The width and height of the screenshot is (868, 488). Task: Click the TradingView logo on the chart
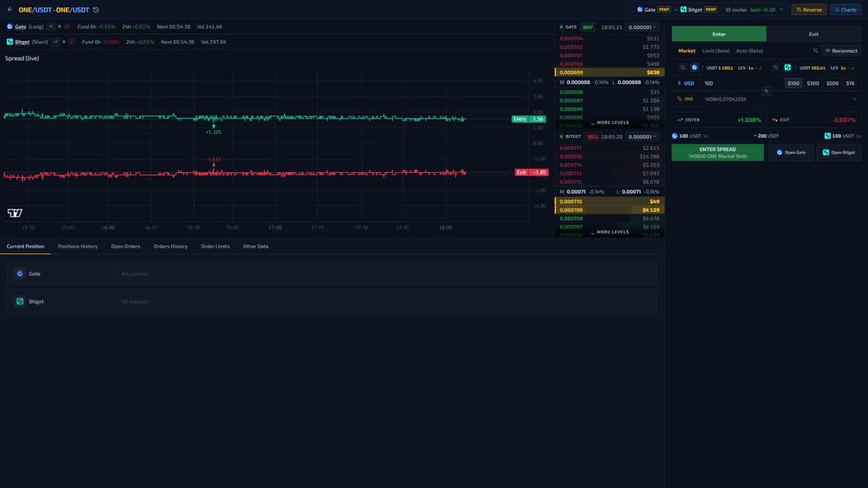click(x=15, y=213)
